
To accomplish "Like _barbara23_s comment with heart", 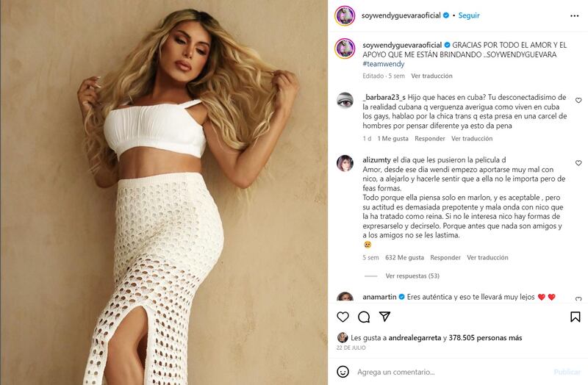I will (578, 101).
